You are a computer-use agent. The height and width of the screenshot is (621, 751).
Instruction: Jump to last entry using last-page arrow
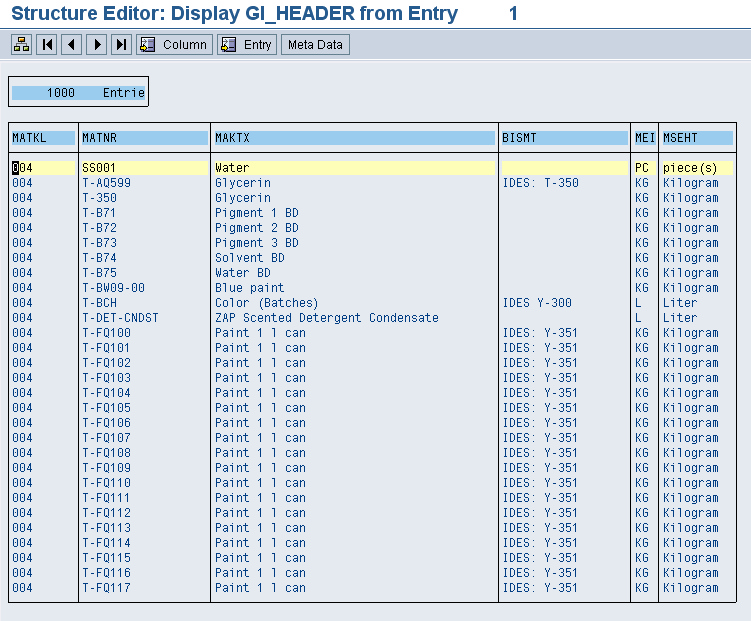pyautogui.click(x=121, y=45)
